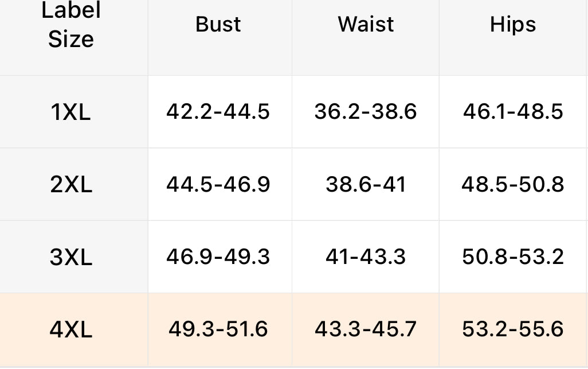Tap the 3XL bust value 46.9-49.3
Image resolution: width=588 pixels, height=369 pixels.
pos(218,257)
